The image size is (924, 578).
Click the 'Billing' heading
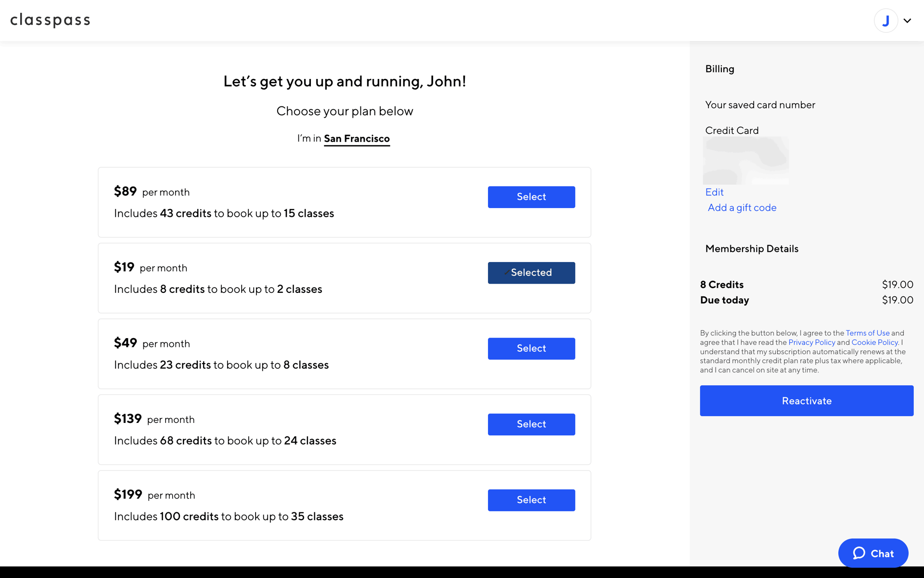pos(719,69)
